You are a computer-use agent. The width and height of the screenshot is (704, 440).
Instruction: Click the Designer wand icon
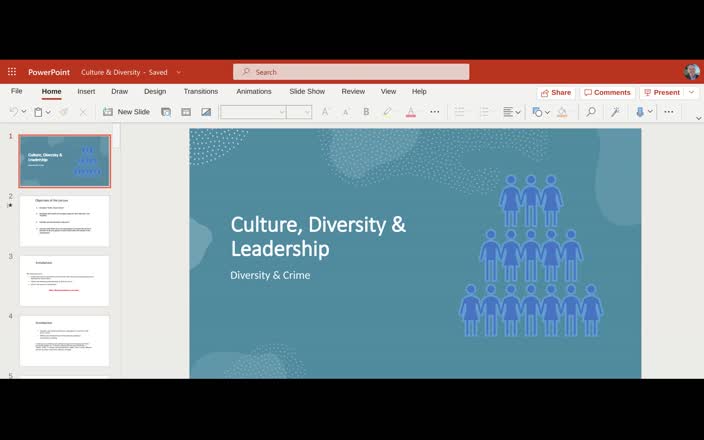[x=615, y=112]
